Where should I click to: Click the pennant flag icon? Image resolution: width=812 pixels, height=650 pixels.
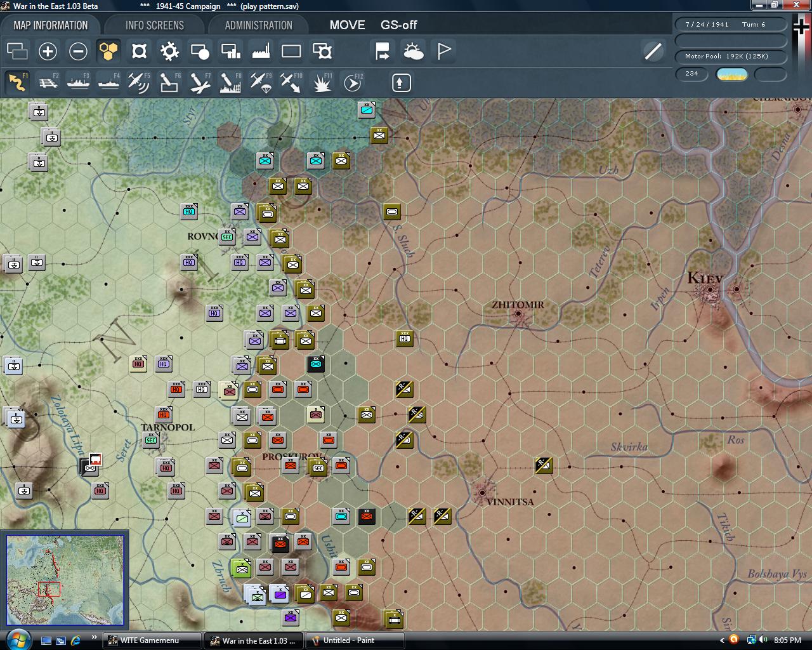pos(444,51)
